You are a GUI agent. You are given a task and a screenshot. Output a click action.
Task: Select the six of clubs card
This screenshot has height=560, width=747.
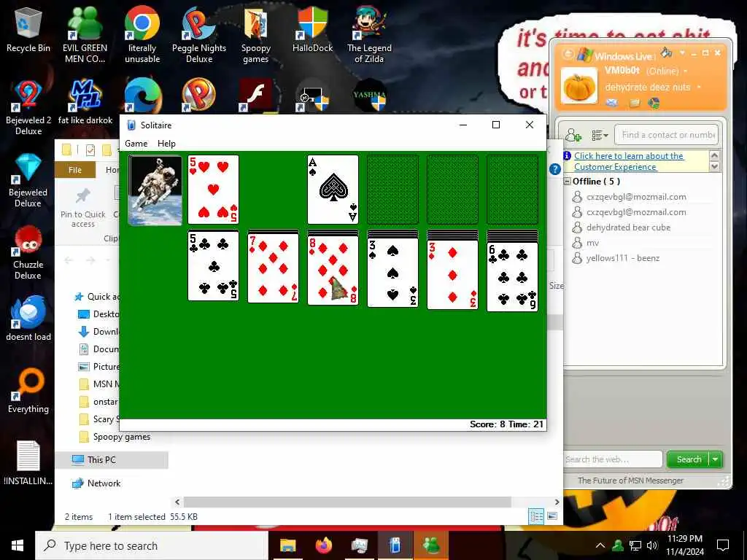click(512, 276)
